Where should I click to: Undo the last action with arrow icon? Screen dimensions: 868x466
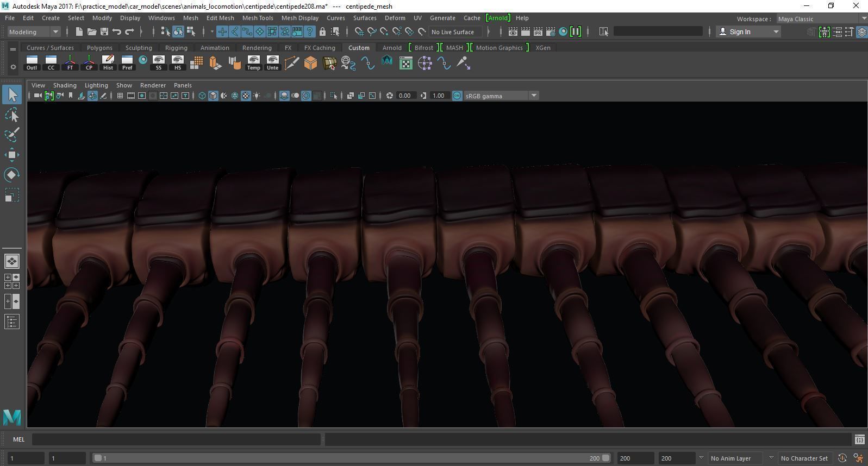point(117,32)
